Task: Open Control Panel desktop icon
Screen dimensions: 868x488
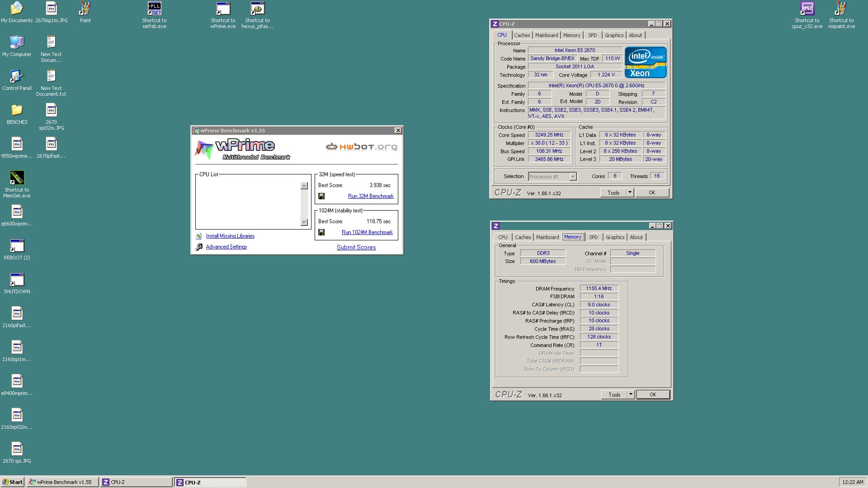Action: click(17, 80)
